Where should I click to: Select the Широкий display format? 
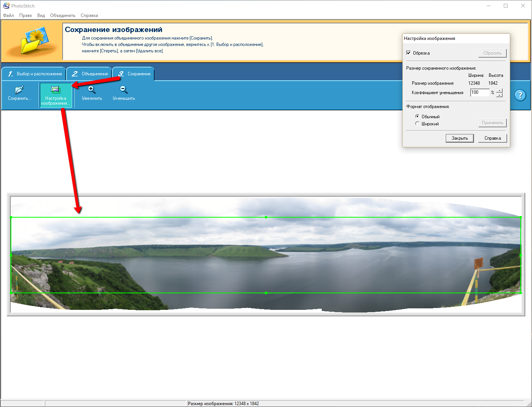[x=417, y=123]
